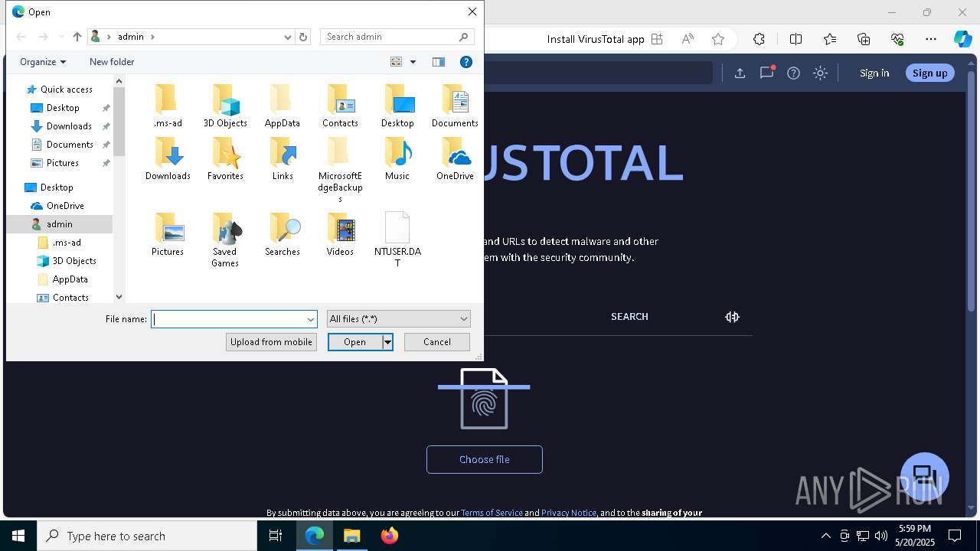Select 3D Objects in navigation tree
The width and height of the screenshot is (980, 551).
click(x=74, y=261)
